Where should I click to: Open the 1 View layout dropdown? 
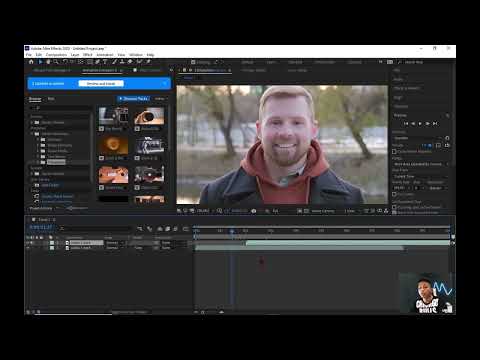pos(351,211)
